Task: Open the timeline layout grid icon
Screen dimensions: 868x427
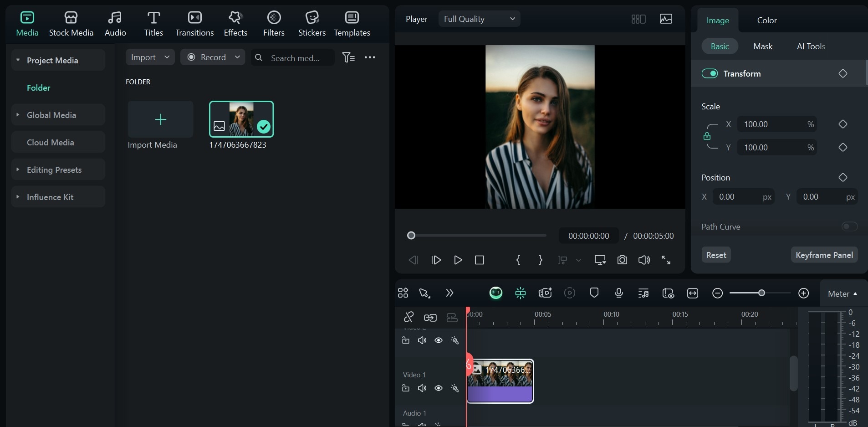Action: tap(403, 293)
